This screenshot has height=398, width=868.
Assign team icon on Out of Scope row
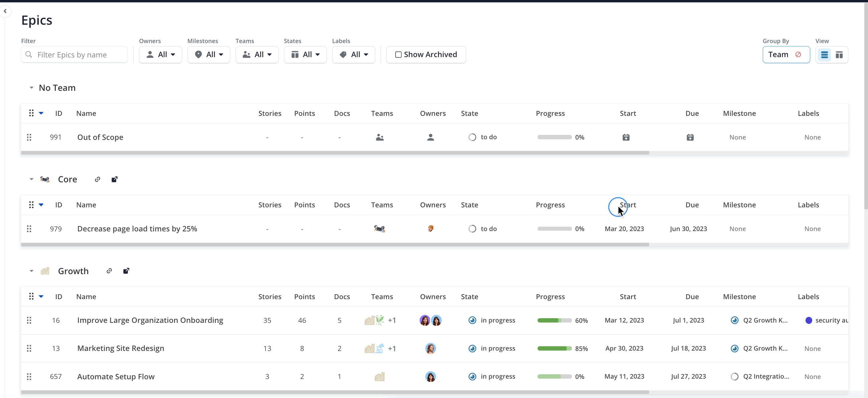[x=380, y=137]
